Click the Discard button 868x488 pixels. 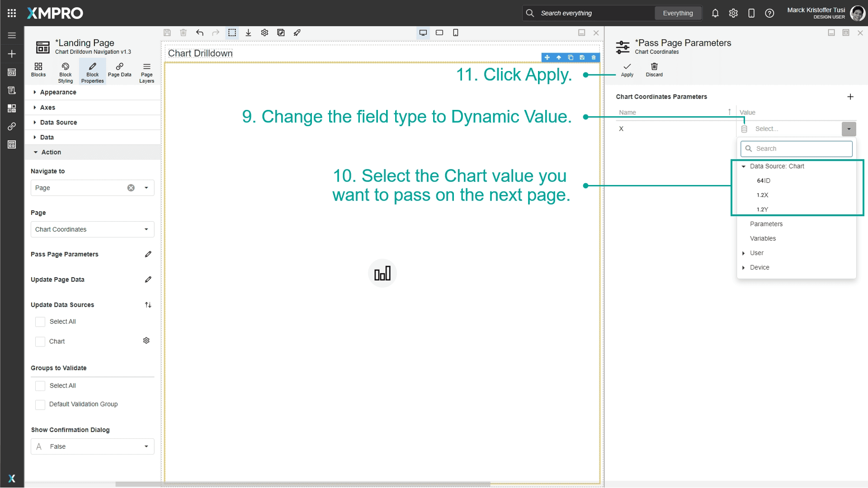click(654, 70)
